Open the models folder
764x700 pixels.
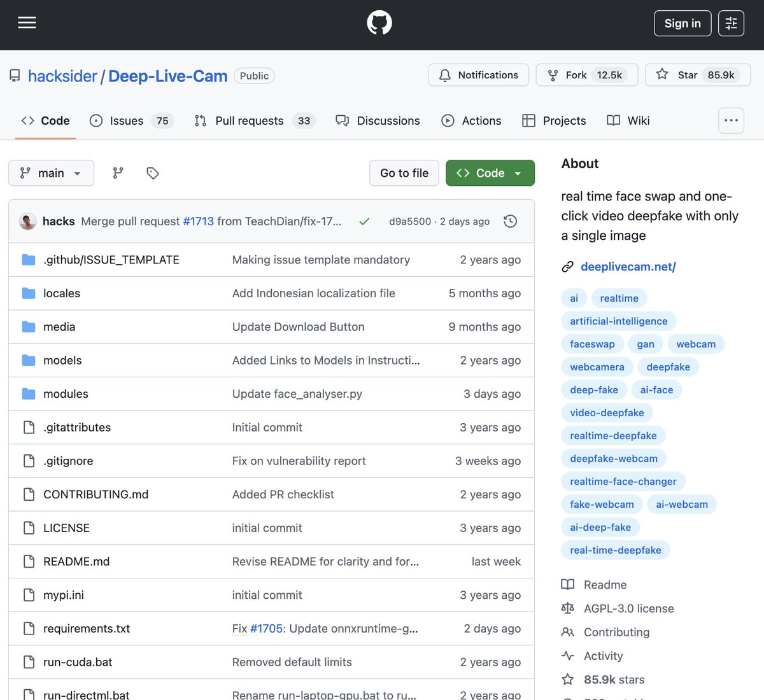click(x=62, y=361)
